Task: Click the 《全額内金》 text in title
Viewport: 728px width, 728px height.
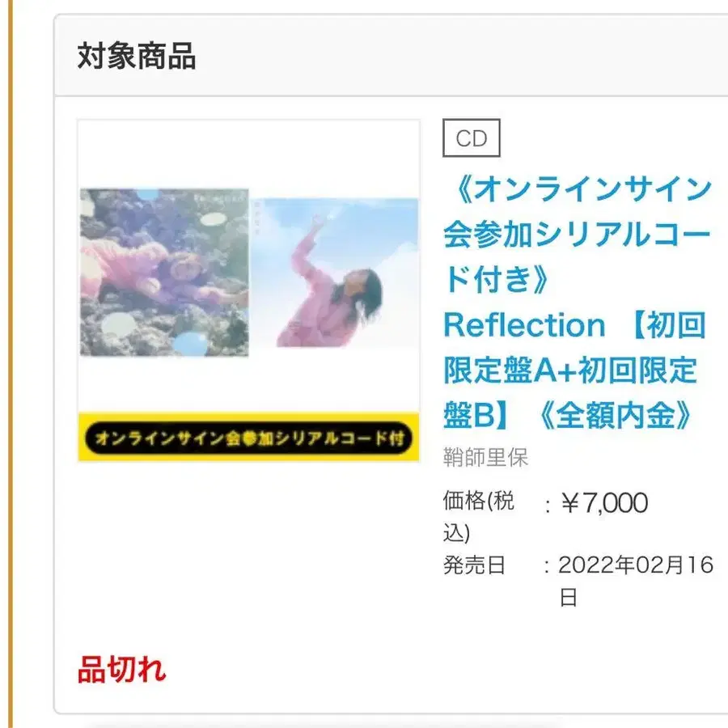Action: click(615, 416)
